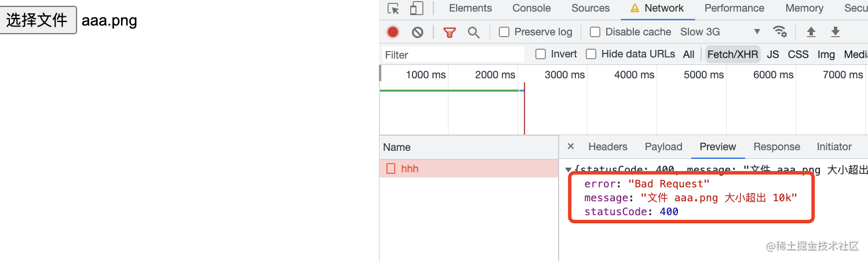Image resolution: width=868 pixels, height=261 pixels.
Task: Click the inspect element picker icon
Action: pos(393,9)
